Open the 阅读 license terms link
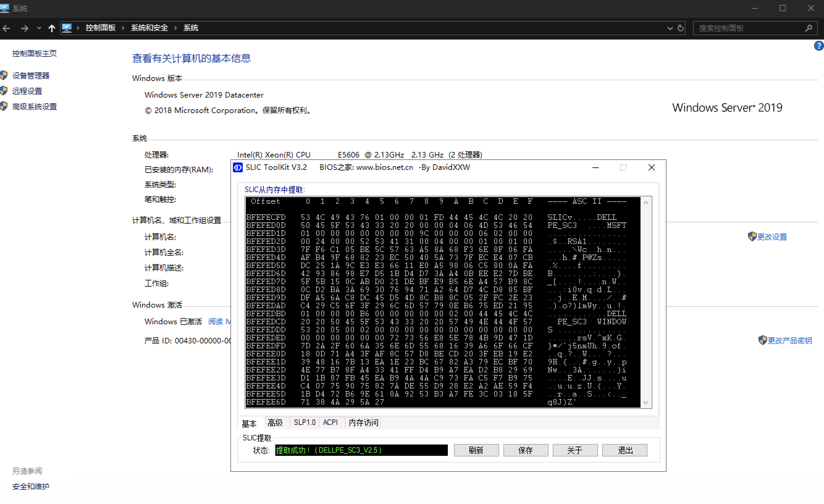824x504 pixels. click(219, 321)
